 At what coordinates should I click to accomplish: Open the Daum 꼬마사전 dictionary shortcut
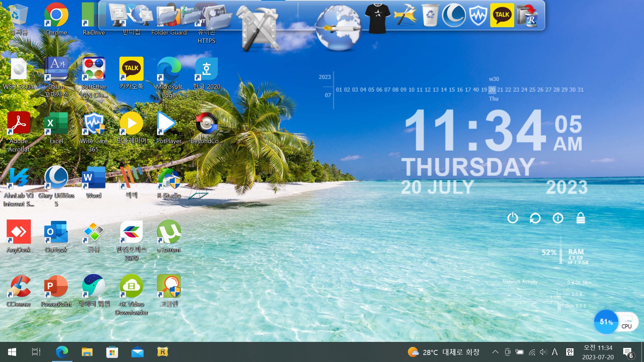(56, 69)
